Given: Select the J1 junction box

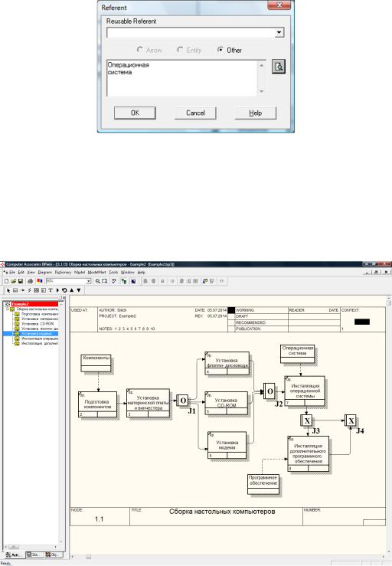Looking at the screenshot, I should click(x=182, y=401).
